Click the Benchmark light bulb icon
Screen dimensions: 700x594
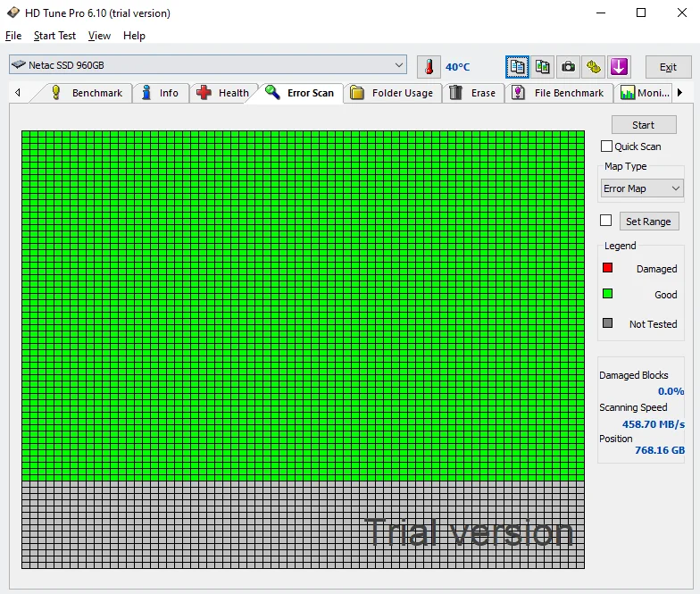pyautogui.click(x=55, y=93)
